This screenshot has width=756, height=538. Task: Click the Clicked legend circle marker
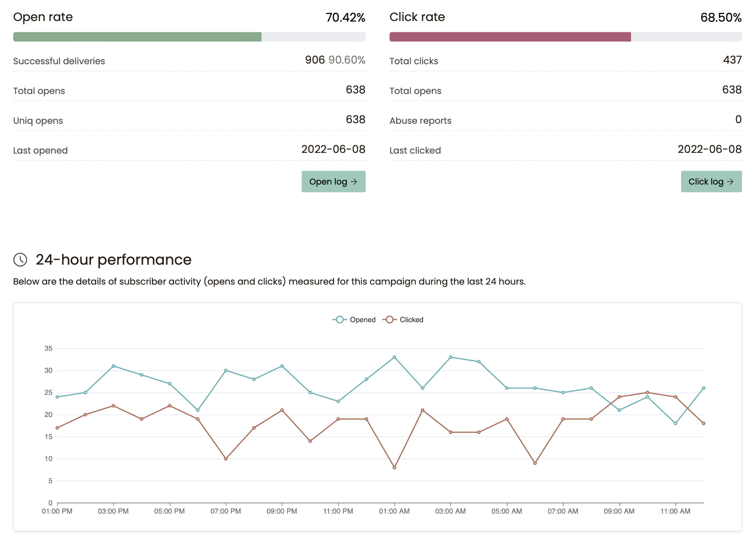[x=389, y=320]
